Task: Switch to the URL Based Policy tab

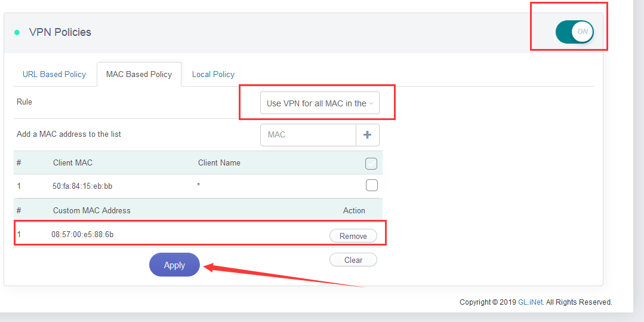Action: tap(54, 75)
